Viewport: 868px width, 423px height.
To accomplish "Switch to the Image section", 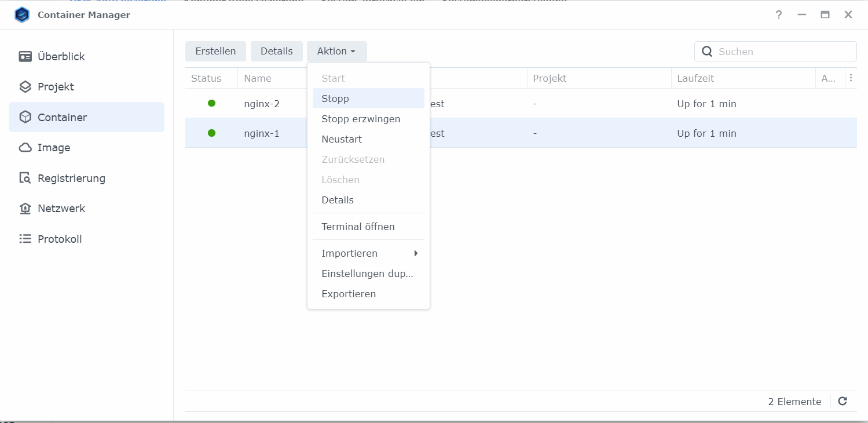I will [x=53, y=148].
